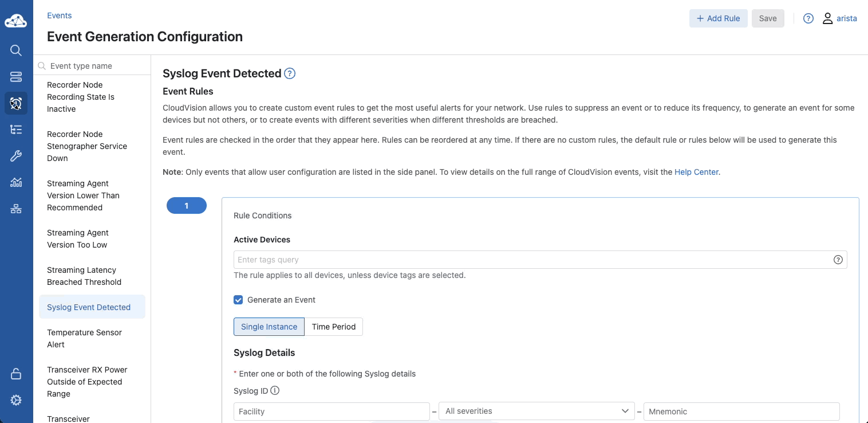Click the Events breadcrumb link
This screenshot has height=423, width=868.
click(x=60, y=15)
